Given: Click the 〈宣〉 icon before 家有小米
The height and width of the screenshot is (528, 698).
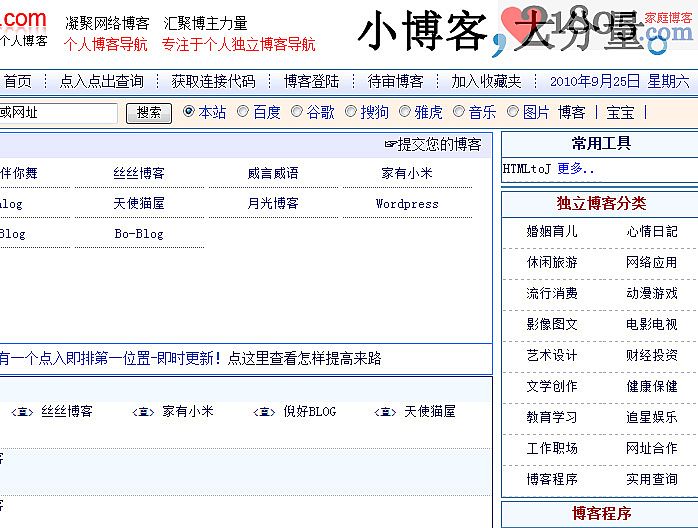Looking at the screenshot, I should (x=143, y=412).
